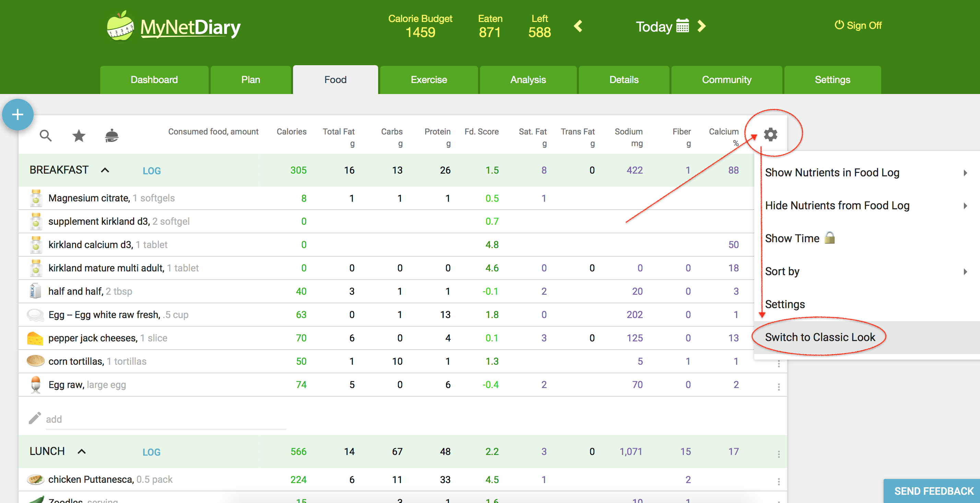Click the meal serving dish icon
Screen dimensions: 980x503
tap(112, 136)
